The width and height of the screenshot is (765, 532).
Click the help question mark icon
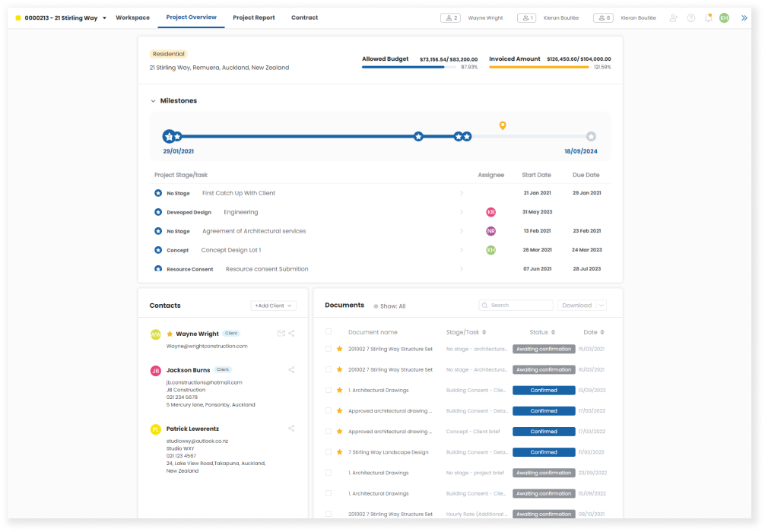tap(691, 17)
